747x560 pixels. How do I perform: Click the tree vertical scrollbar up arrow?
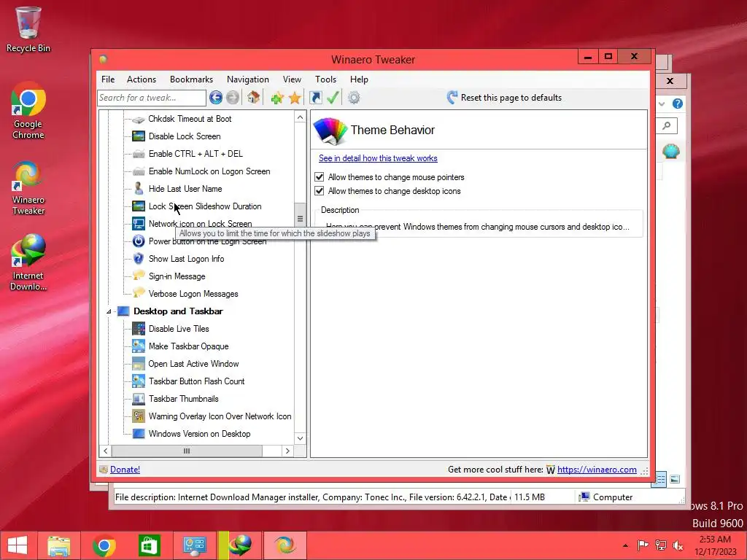pyautogui.click(x=300, y=117)
